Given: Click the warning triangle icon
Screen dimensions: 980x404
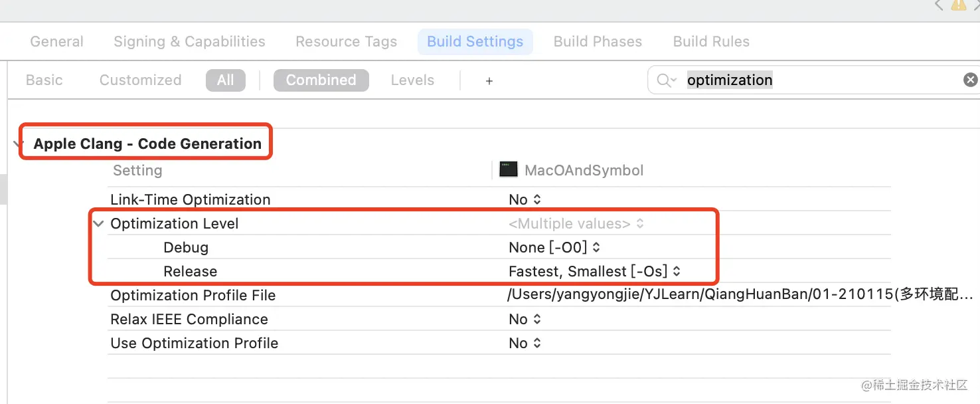Looking at the screenshot, I should [958, 5].
